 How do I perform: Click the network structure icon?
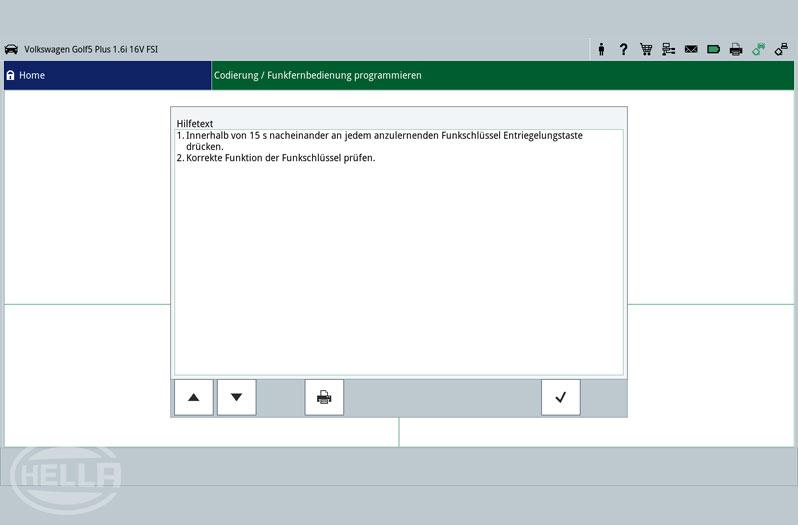(x=669, y=49)
